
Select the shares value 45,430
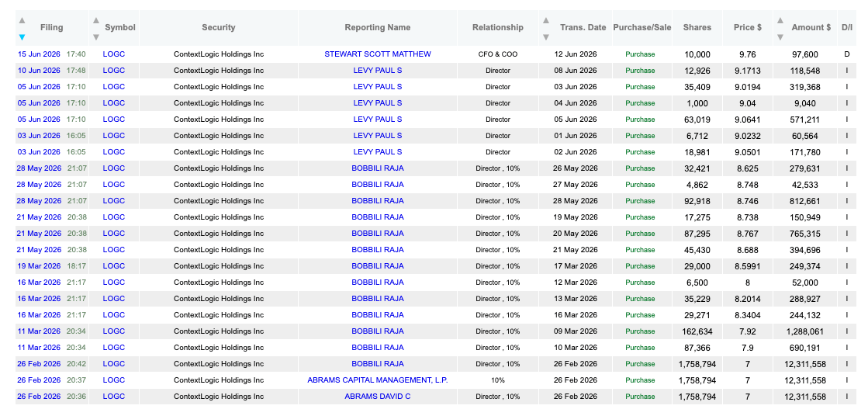[x=697, y=250]
